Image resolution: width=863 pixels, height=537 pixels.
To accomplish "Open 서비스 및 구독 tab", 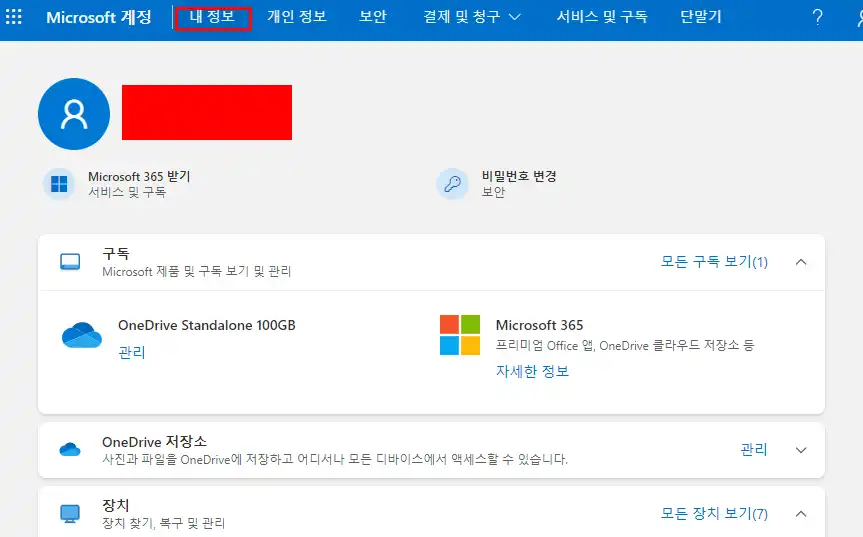I will 602,17.
